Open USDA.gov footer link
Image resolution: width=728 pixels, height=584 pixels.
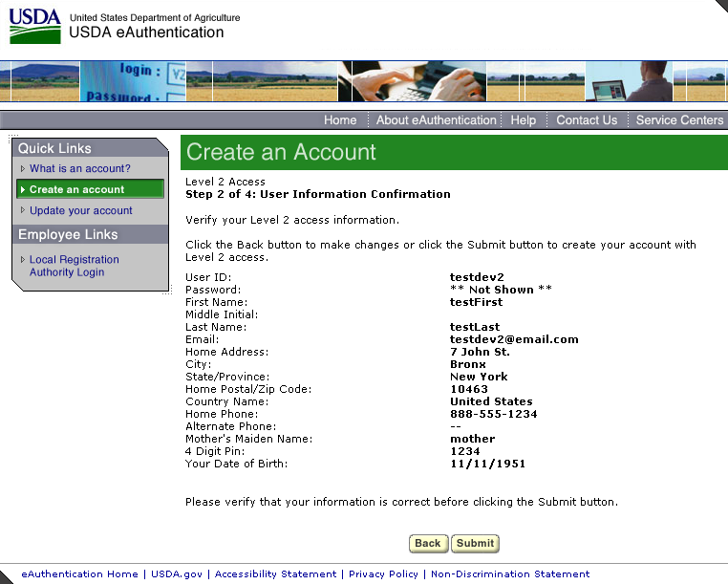[x=177, y=573]
